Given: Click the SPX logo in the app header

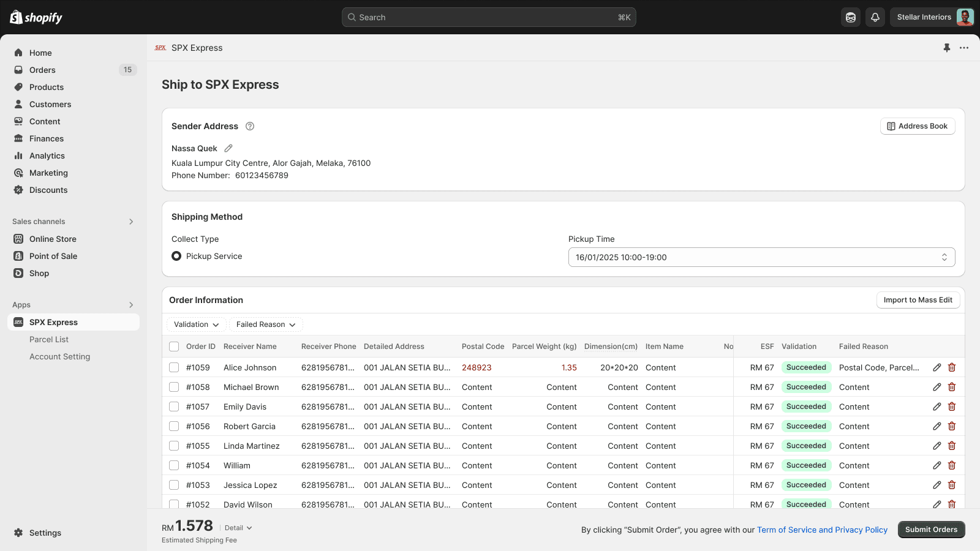Looking at the screenshot, I should coord(160,48).
